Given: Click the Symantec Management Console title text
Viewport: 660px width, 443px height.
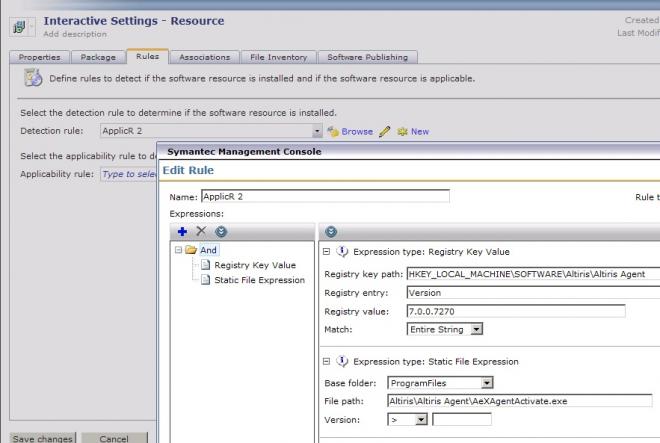Looking at the screenshot, I should coord(244,152).
